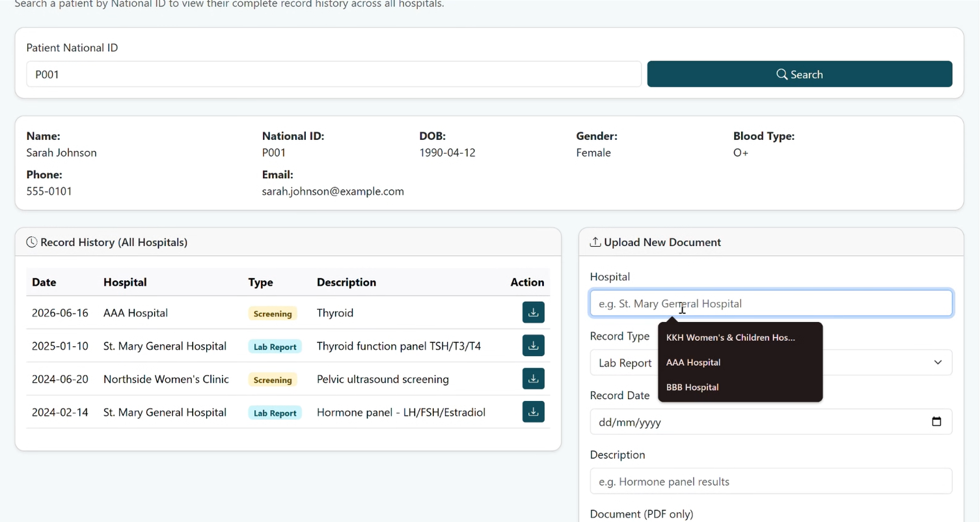Expand the Record Type dropdown chevron
The width and height of the screenshot is (980, 522).
point(938,363)
